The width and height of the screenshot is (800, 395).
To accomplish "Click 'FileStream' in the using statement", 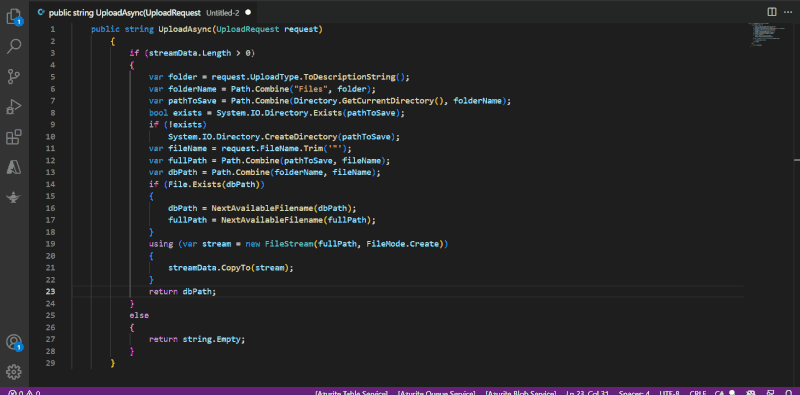I will pos(289,244).
